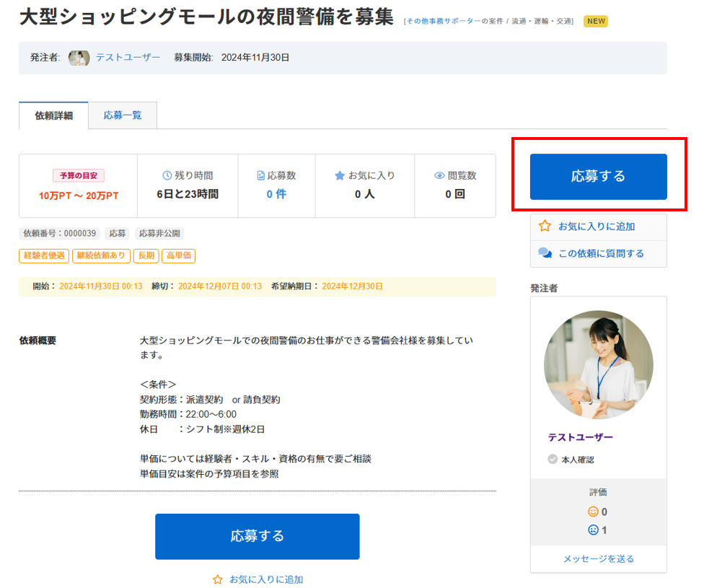Click the checkmark icon next to 本人確認
This screenshot has height=588, width=704.
553,459
